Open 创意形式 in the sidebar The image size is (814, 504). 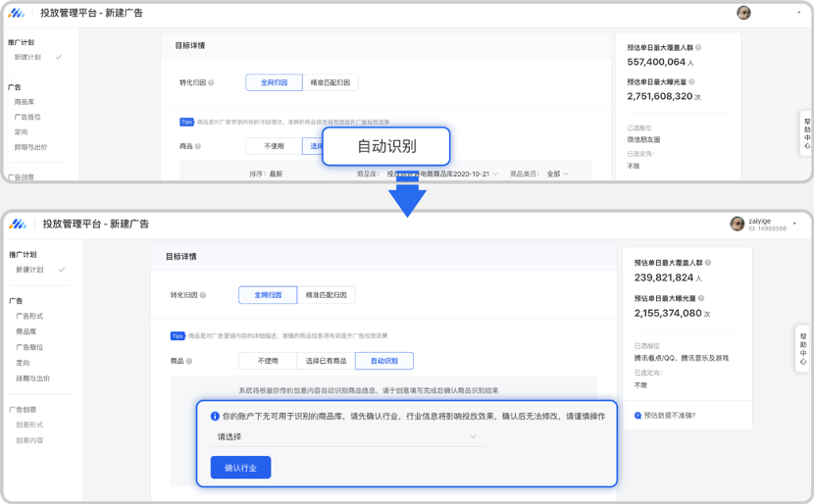coord(29,425)
